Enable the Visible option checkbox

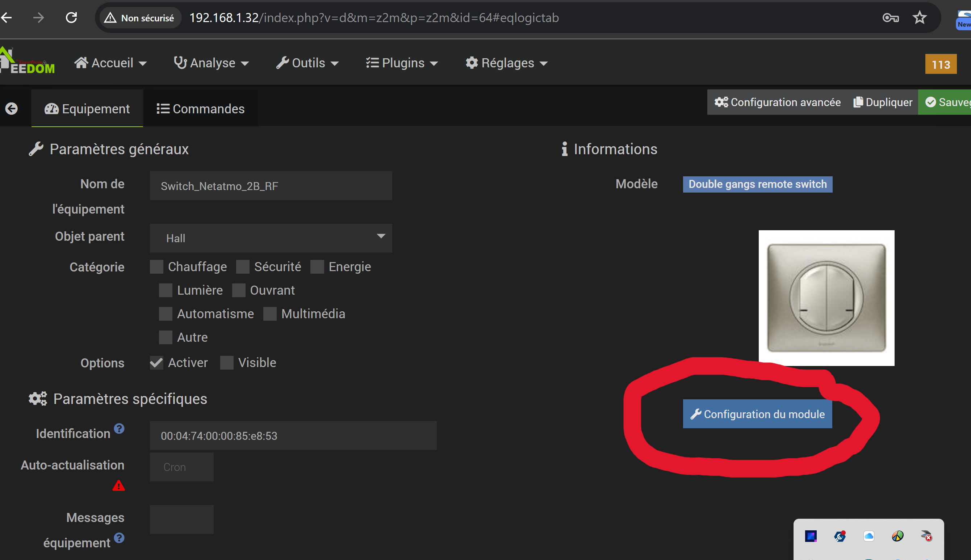227,363
